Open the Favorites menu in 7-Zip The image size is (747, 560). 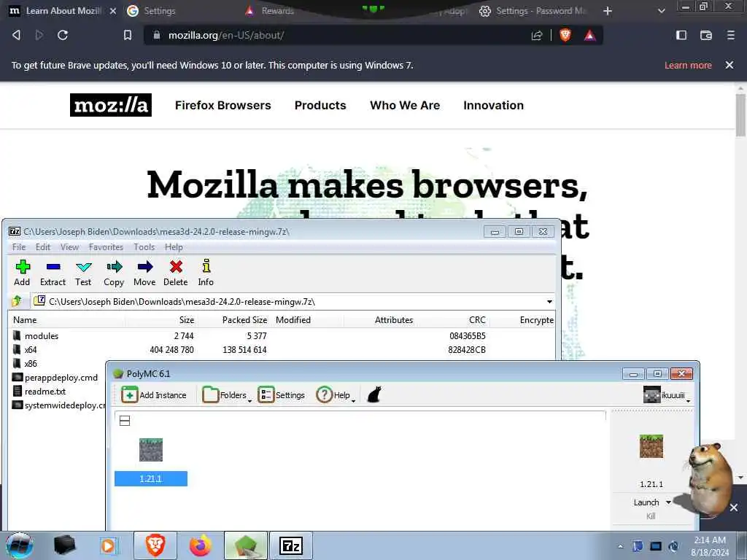tap(106, 246)
